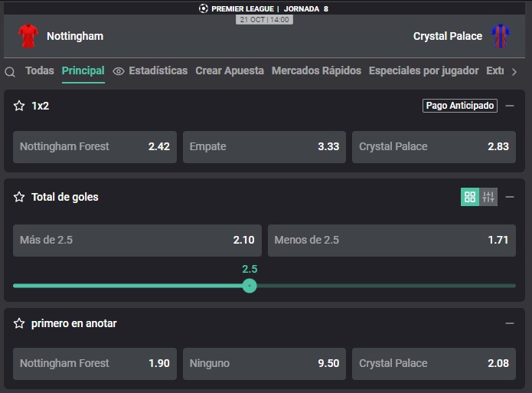The height and width of the screenshot is (393, 532).
Task: Collapse the Total de goles section
Action: point(510,197)
